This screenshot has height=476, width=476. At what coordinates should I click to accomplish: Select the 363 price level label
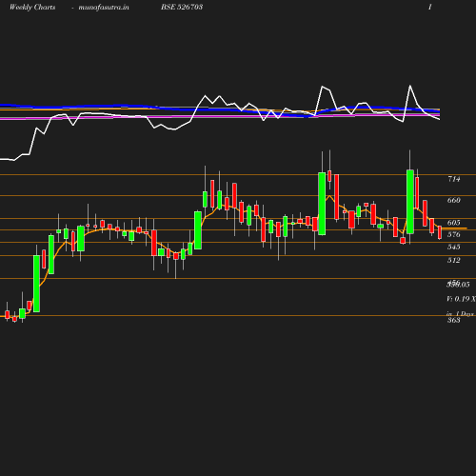(454, 320)
